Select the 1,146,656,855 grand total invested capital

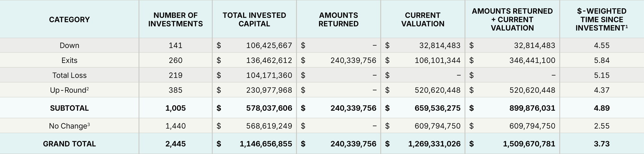(266, 144)
